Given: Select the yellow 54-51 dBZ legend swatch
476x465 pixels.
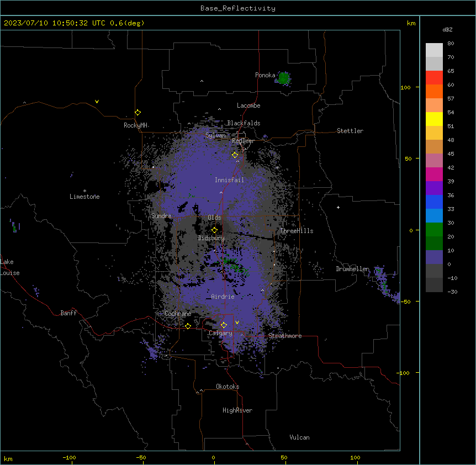Looking at the screenshot, I should tap(434, 119).
